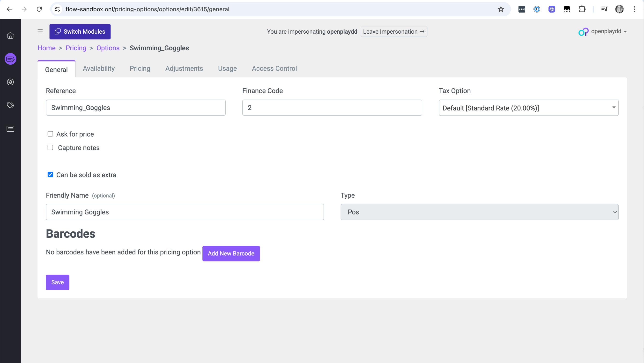644x363 pixels.
Task: Switch to the Pricing tab
Action: coord(140,68)
